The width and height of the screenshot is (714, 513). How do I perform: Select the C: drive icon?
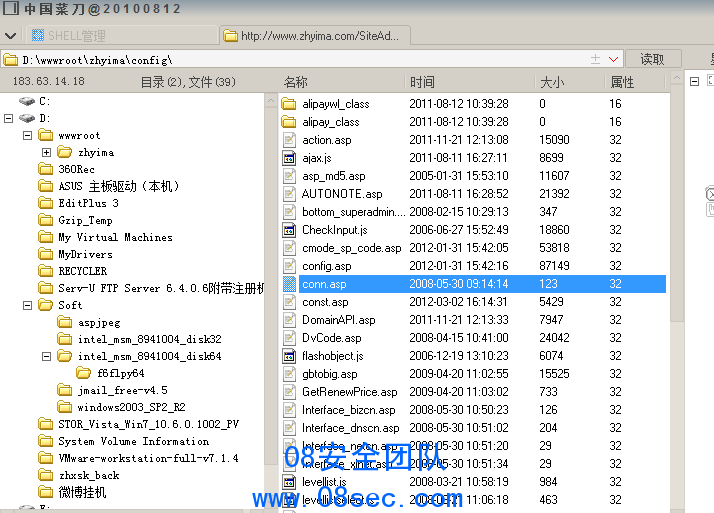(x=27, y=101)
